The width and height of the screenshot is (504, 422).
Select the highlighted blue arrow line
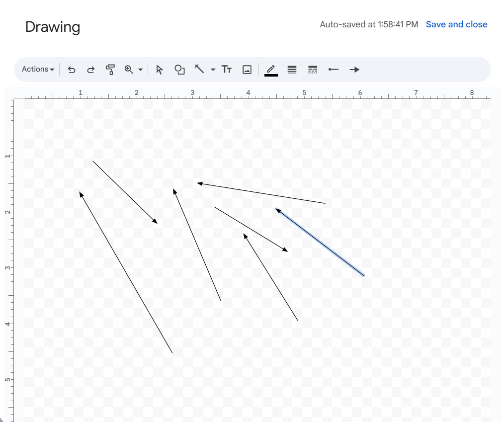pos(321,243)
